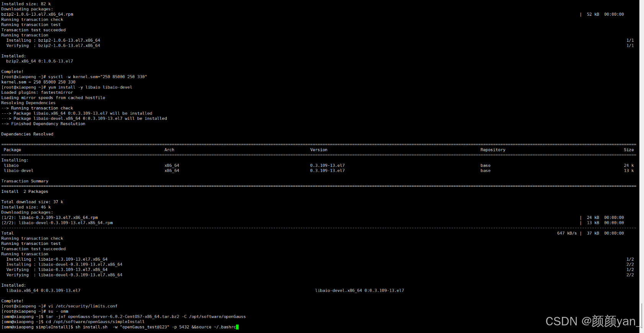Click the 'Installed size: 82 k' line
644x333 pixels.
(x=26, y=4)
